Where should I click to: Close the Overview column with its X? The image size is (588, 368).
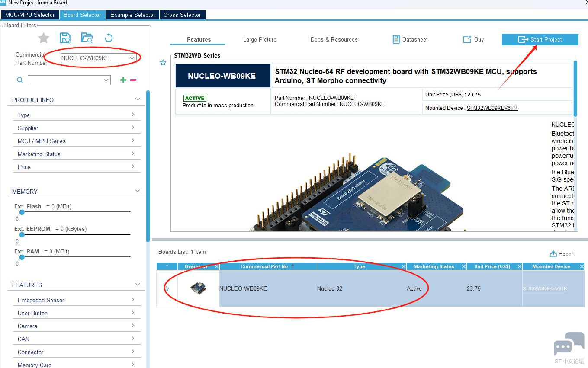[x=217, y=266]
